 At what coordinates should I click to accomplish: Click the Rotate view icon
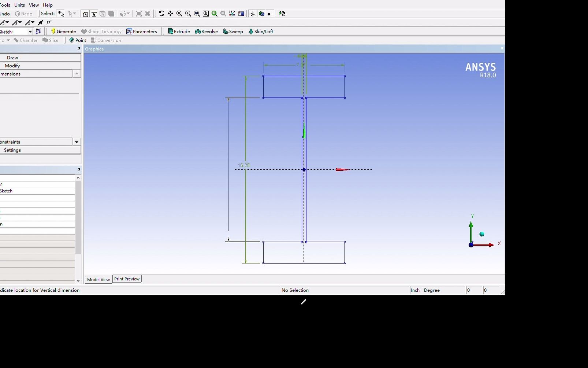click(x=161, y=14)
